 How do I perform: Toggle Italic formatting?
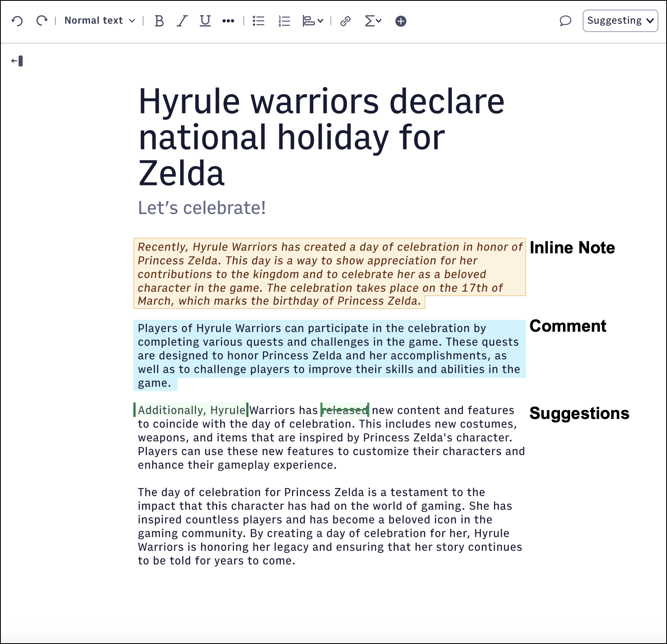pos(182,21)
